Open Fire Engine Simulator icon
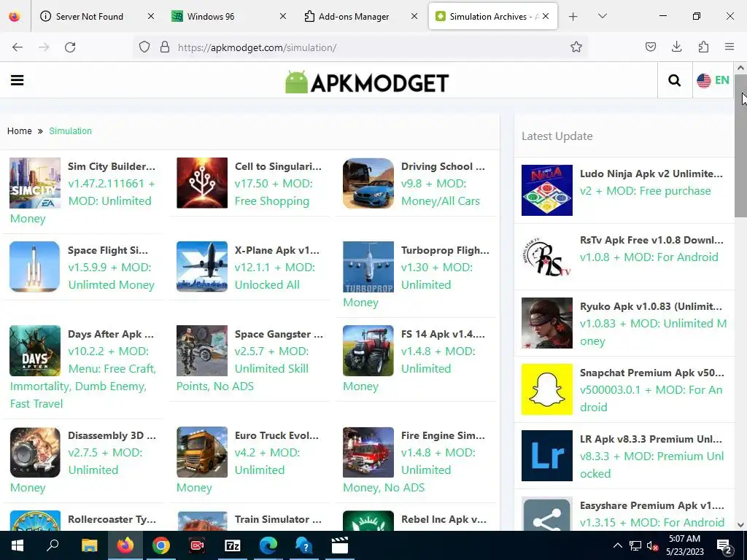Screen dimensions: 747x560 click(x=368, y=452)
